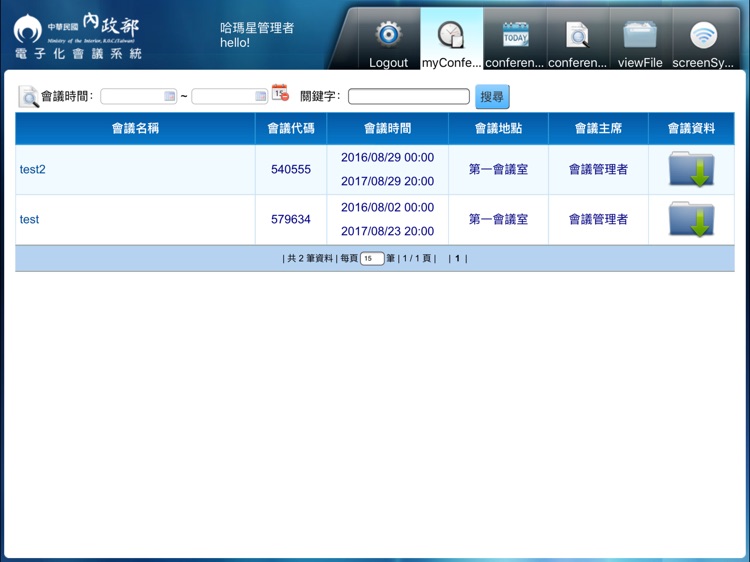Click the 會議主席 column header
This screenshot has width=750, height=562.
coord(598,128)
